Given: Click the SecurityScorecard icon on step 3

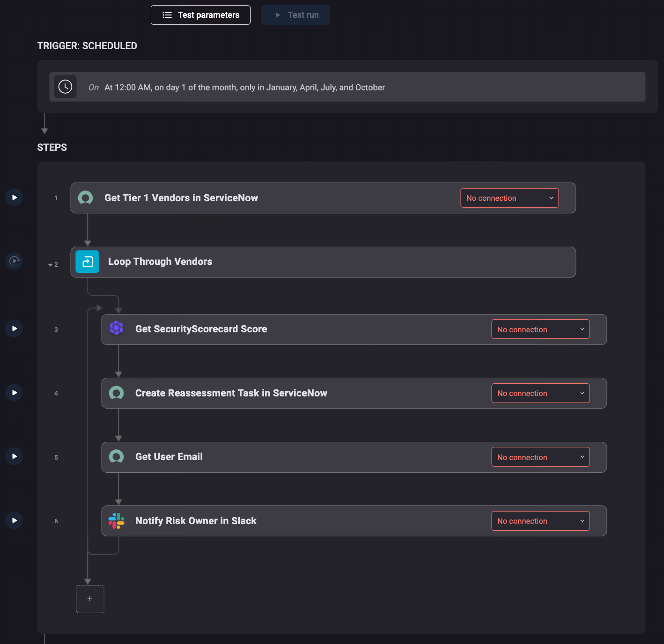Looking at the screenshot, I should click(116, 329).
